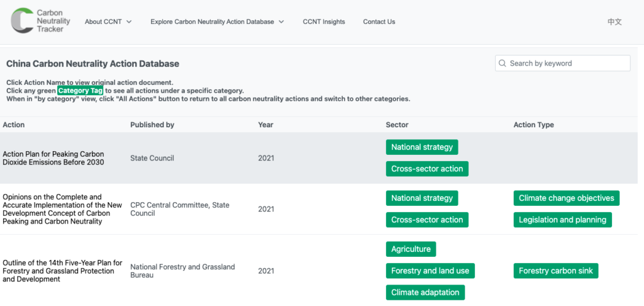
Task: Go to the Contact Us page
Action: [x=379, y=21]
